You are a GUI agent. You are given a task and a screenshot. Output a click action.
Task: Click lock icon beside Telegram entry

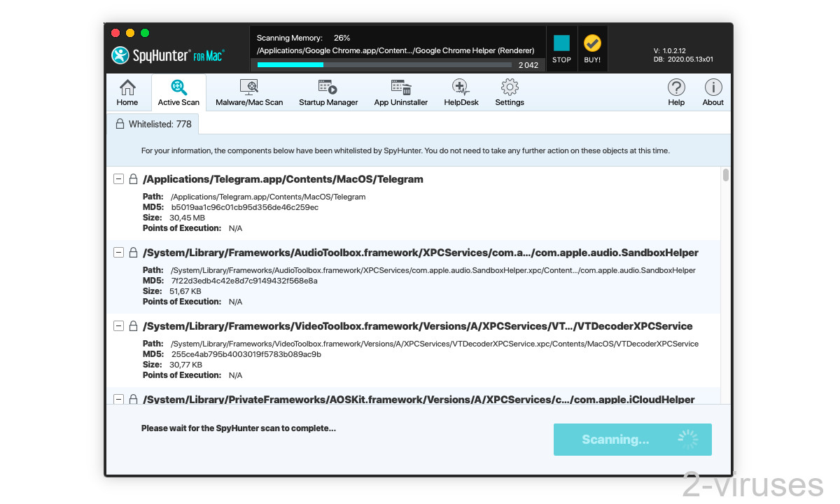pyautogui.click(x=133, y=179)
